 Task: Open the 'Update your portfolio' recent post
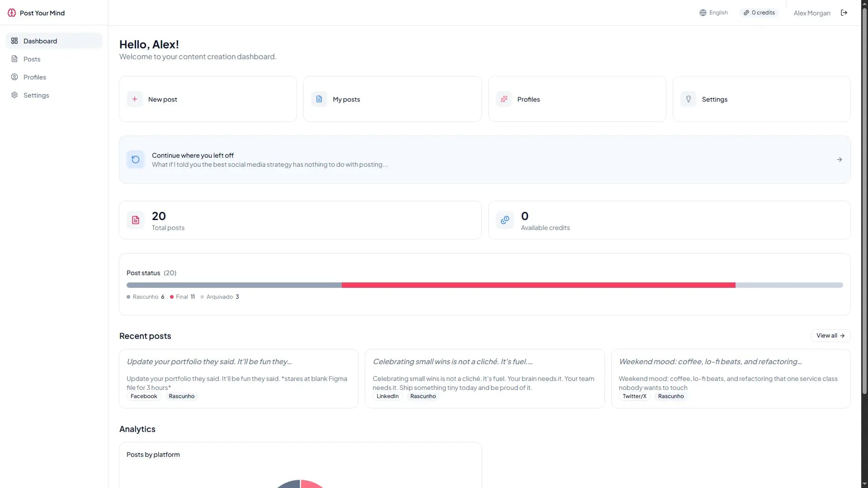pyautogui.click(x=239, y=379)
